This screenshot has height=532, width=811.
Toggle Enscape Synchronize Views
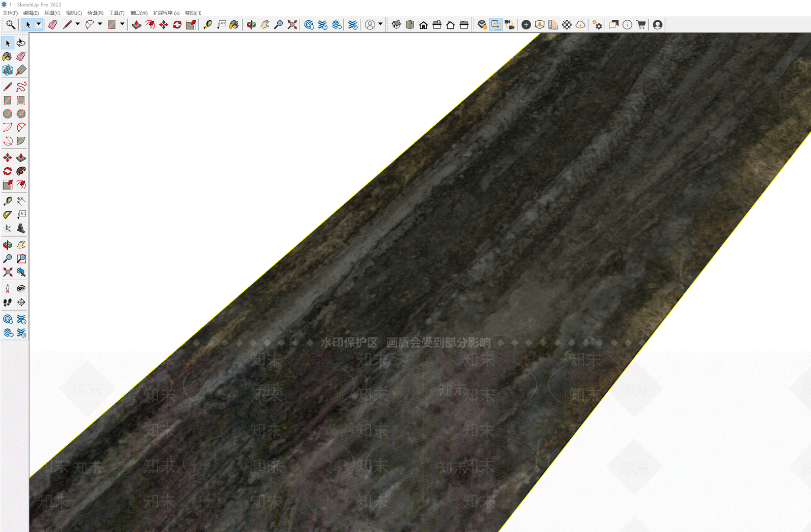(509, 24)
